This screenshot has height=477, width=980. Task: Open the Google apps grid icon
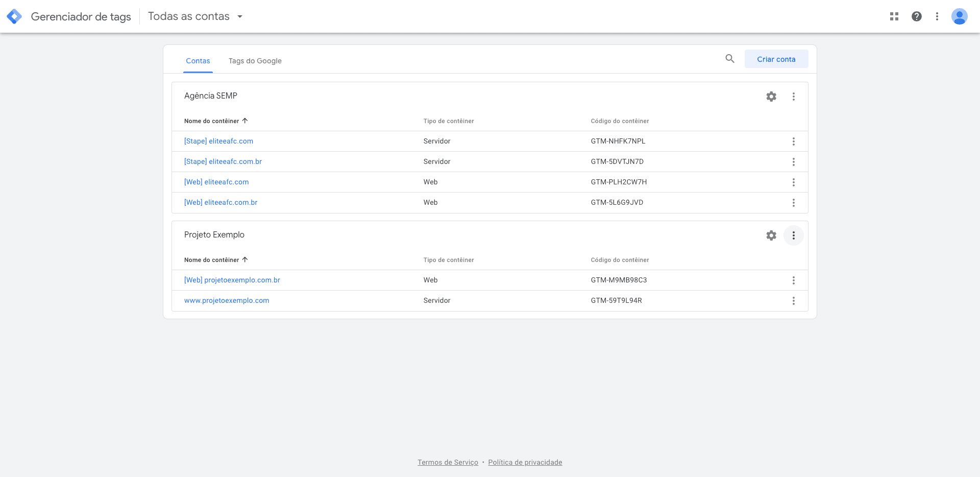click(x=894, y=16)
